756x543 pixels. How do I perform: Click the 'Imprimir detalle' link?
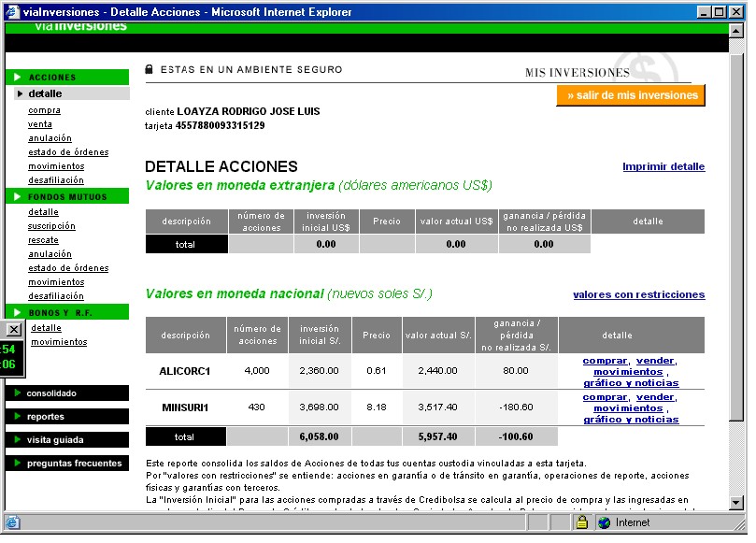[x=663, y=166]
